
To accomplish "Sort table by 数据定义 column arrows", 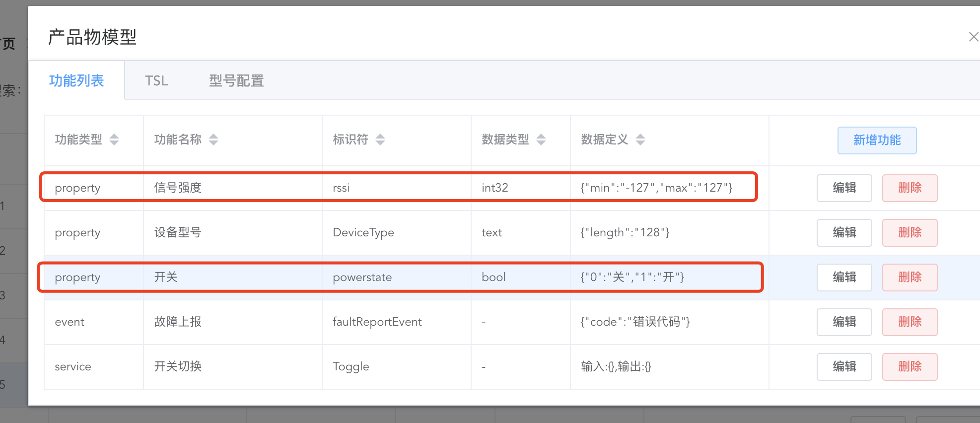I will 640,140.
